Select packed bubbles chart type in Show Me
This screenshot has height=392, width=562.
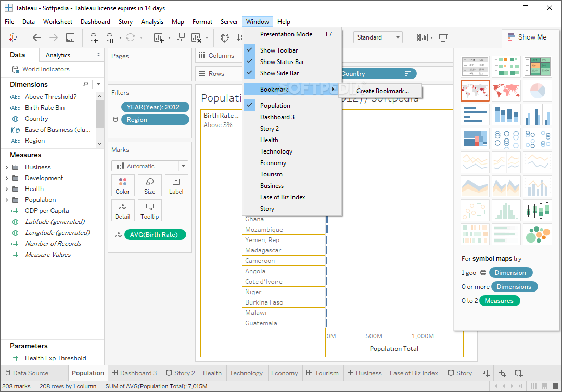(x=537, y=234)
